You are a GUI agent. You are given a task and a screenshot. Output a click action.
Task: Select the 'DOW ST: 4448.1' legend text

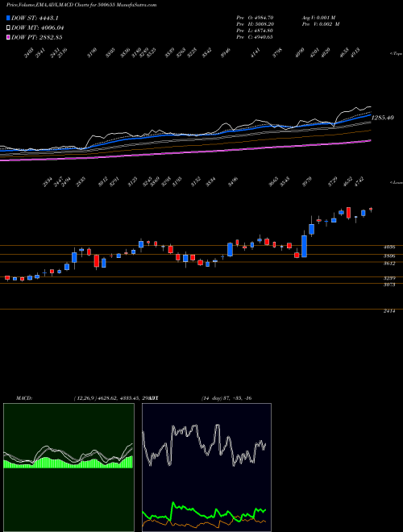tap(37, 18)
